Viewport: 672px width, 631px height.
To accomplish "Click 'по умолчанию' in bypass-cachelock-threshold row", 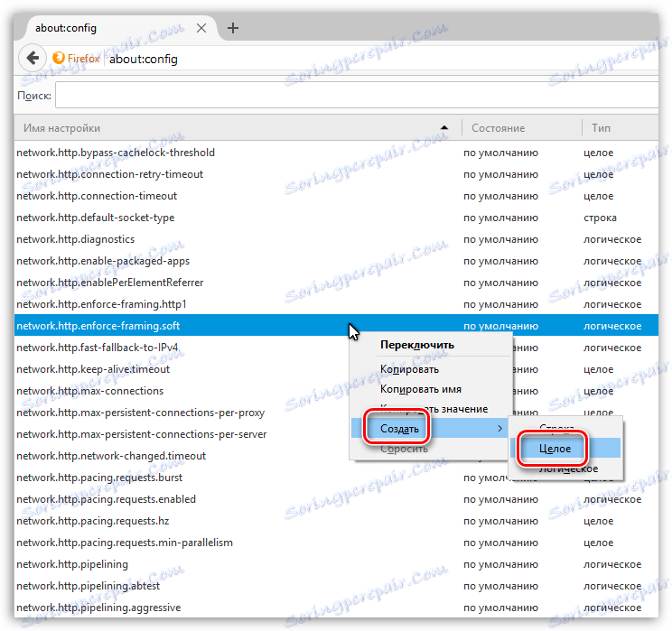I will click(x=500, y=153).
